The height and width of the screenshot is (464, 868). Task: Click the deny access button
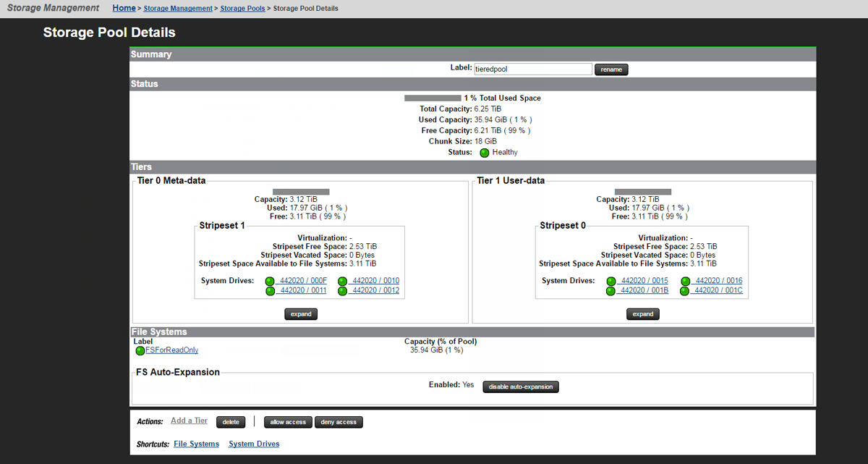coord(339,422)
